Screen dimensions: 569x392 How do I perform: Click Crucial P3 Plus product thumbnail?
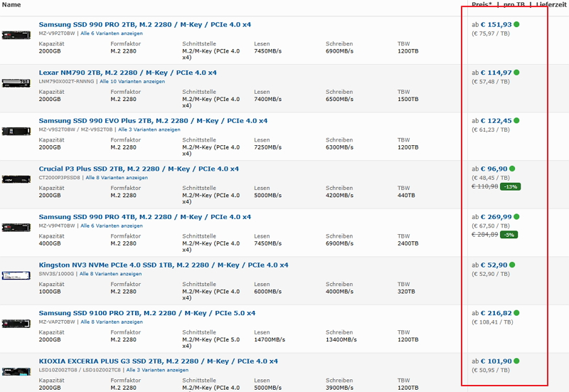(16, 179)
